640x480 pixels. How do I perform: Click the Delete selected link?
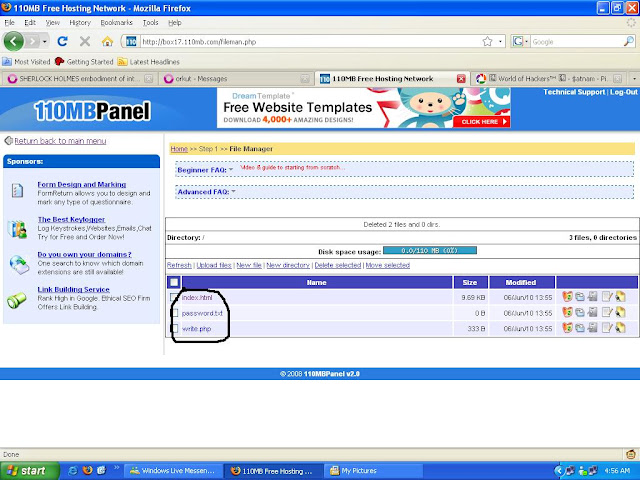[338, 265]
